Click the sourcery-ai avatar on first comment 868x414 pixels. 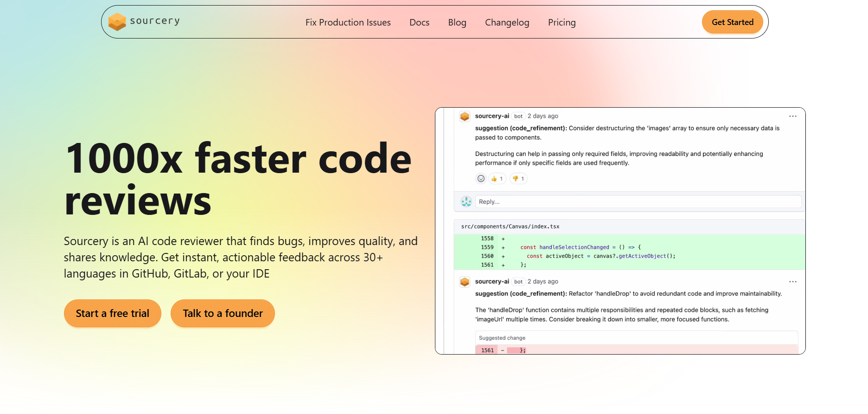click(465, 116)
